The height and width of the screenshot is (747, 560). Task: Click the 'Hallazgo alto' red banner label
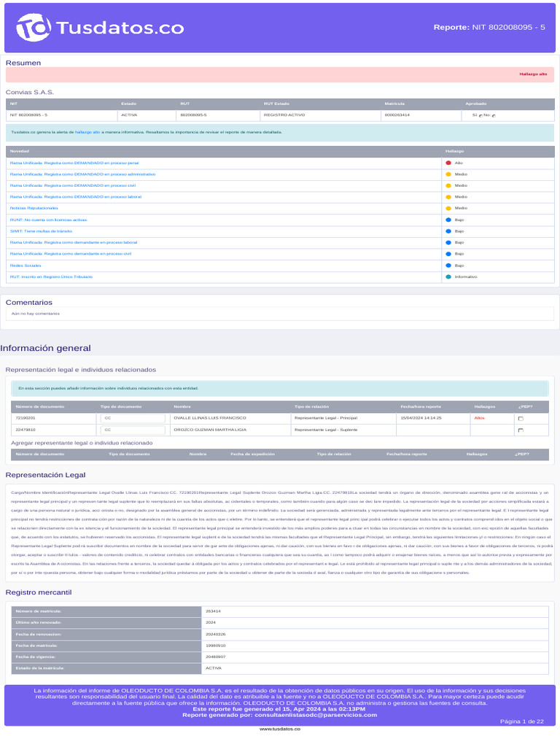(533, 74)
